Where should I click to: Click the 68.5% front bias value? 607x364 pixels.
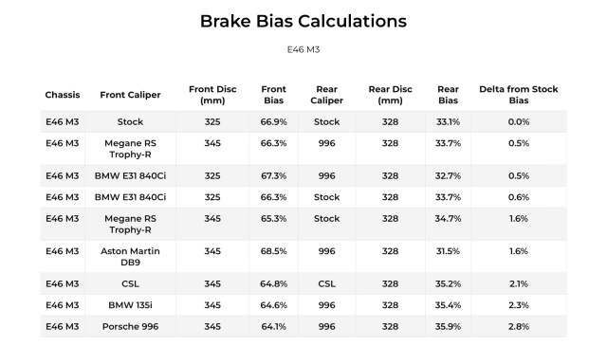(x=274, y=251)
